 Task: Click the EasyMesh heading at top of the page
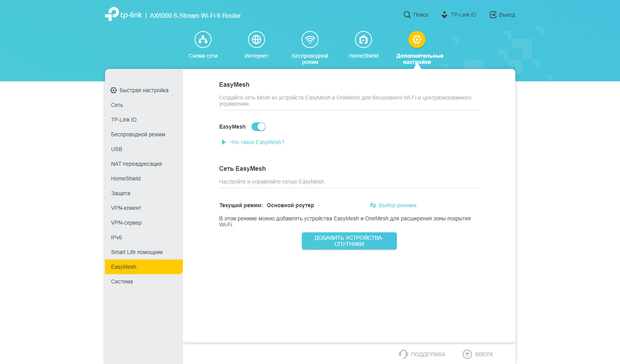(234, 84)
